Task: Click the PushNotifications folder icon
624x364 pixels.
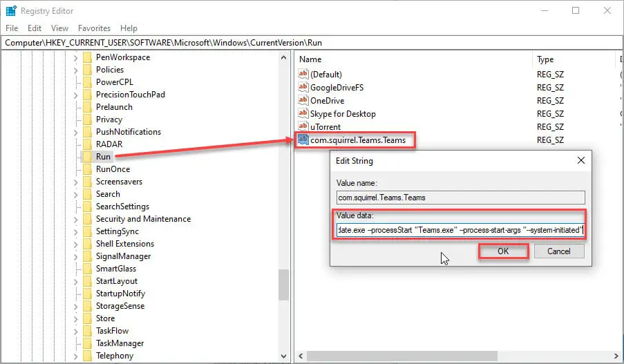Action: pos(87,132)
